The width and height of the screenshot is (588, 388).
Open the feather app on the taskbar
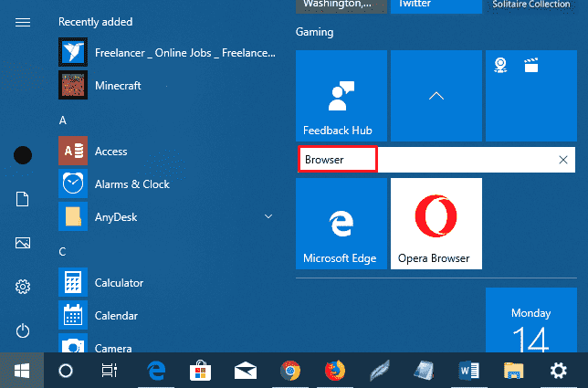point(380,371)
